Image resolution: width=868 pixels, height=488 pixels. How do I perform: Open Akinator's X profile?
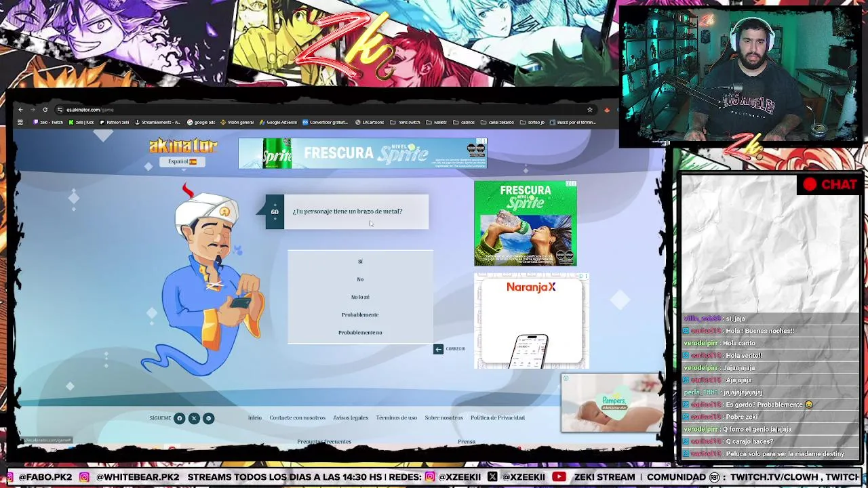click(x=194, y=418)
